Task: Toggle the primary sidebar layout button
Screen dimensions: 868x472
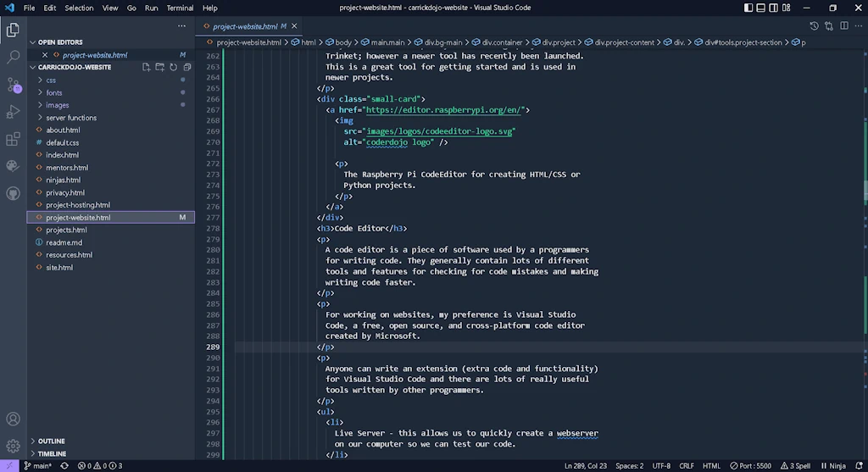Action: 748,8
